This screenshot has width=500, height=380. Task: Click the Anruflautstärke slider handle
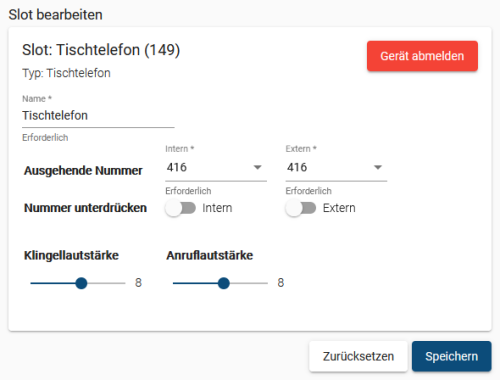(224, 283)
